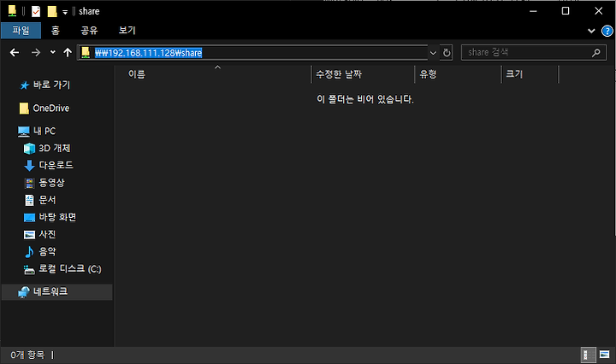This screenshot has height=364, width=616.
Task: Select 바로 가기 in the navigation pane
Action: (51, 85)
